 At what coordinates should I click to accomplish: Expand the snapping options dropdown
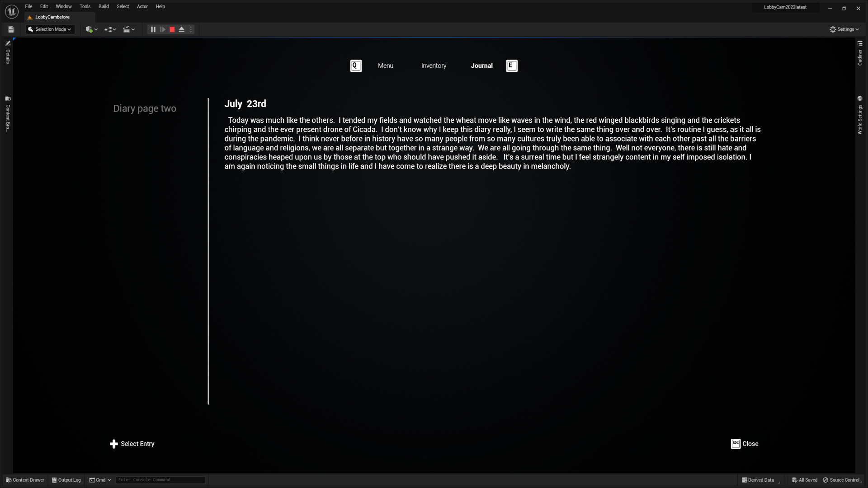[x=114, y=29]
